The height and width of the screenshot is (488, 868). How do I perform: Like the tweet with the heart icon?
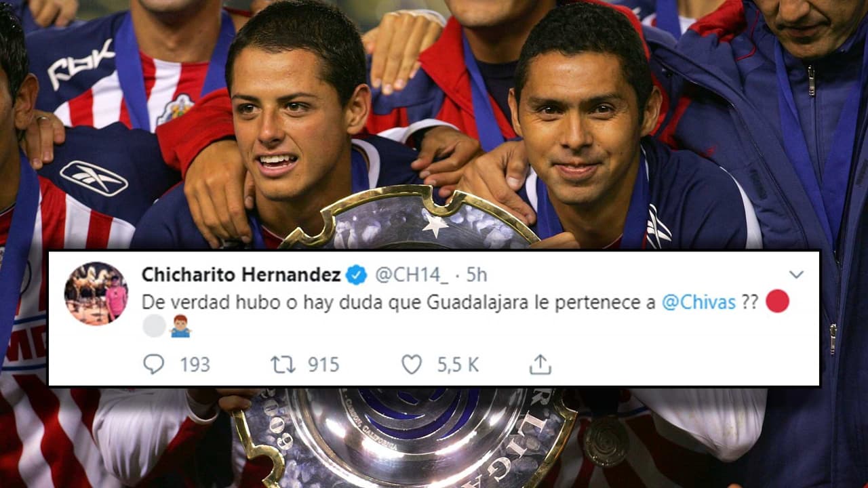point(412,365)
